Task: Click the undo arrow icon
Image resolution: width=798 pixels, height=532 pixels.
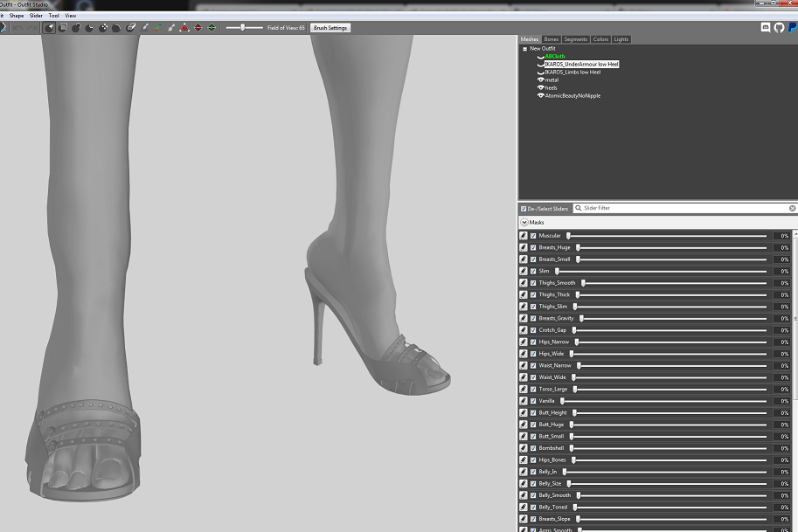Action: click(x=17, y=27)
